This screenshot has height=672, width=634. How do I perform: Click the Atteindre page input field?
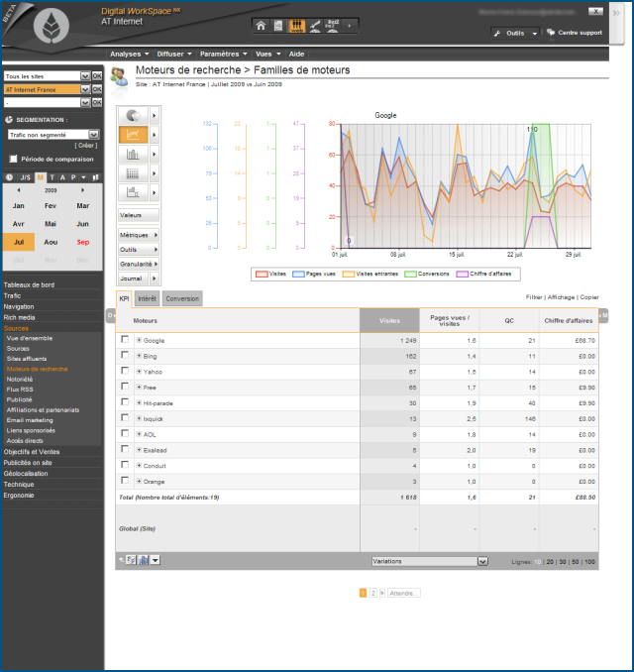coord(403,593)
